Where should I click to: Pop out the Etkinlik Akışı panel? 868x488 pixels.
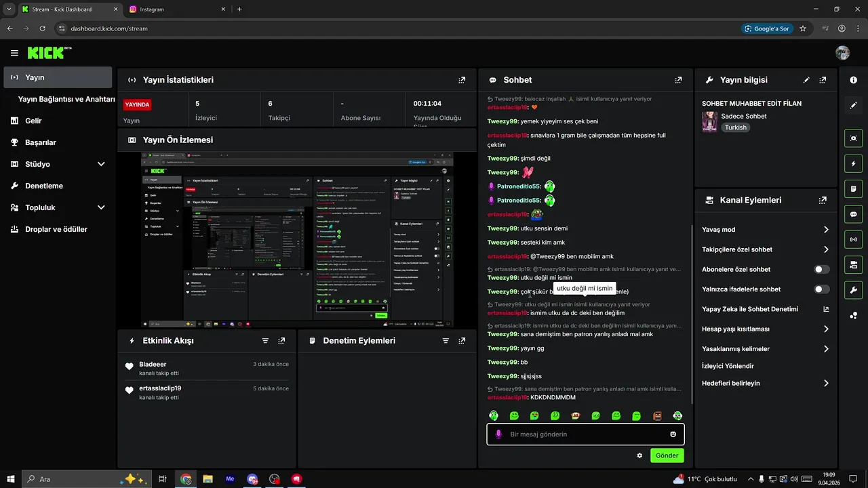(x=281, y=341)
